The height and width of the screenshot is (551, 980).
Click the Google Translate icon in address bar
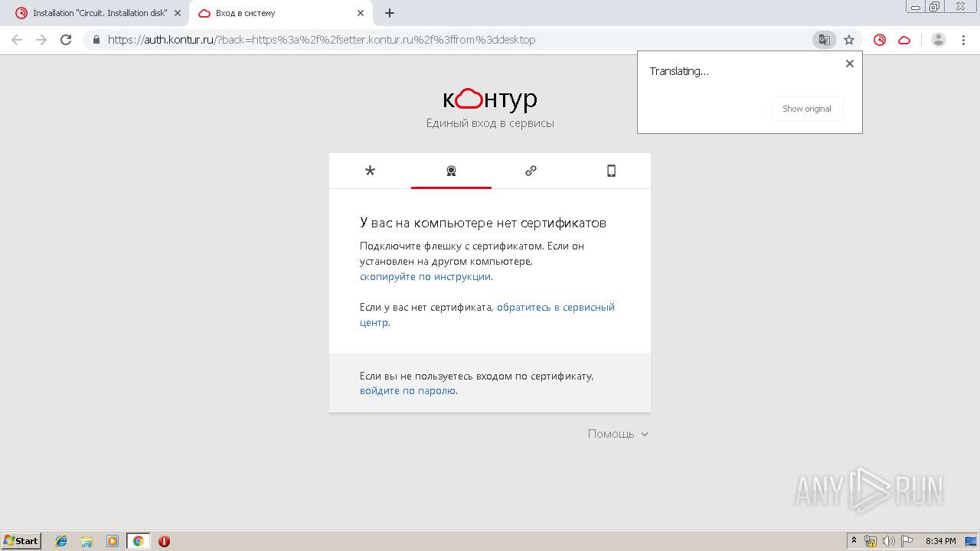coord(825,40)
